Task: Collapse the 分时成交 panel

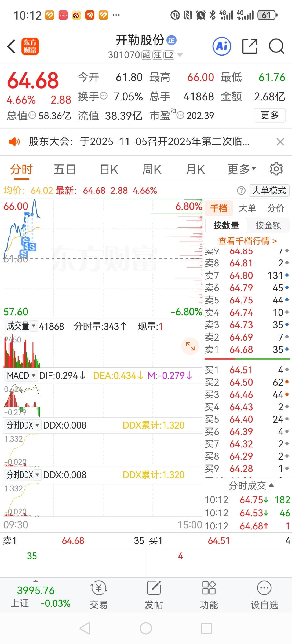Action: coord(251,485)
